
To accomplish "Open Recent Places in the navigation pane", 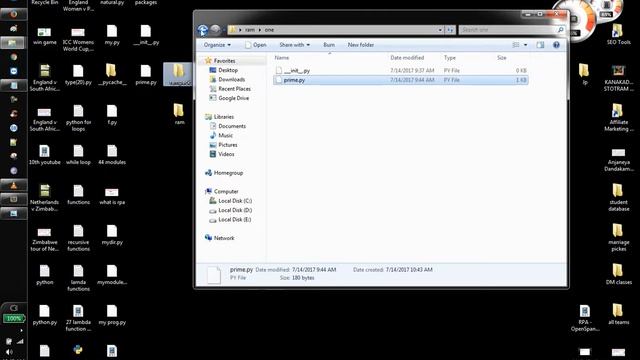I will pyautogui.click(x=234, y=89).
